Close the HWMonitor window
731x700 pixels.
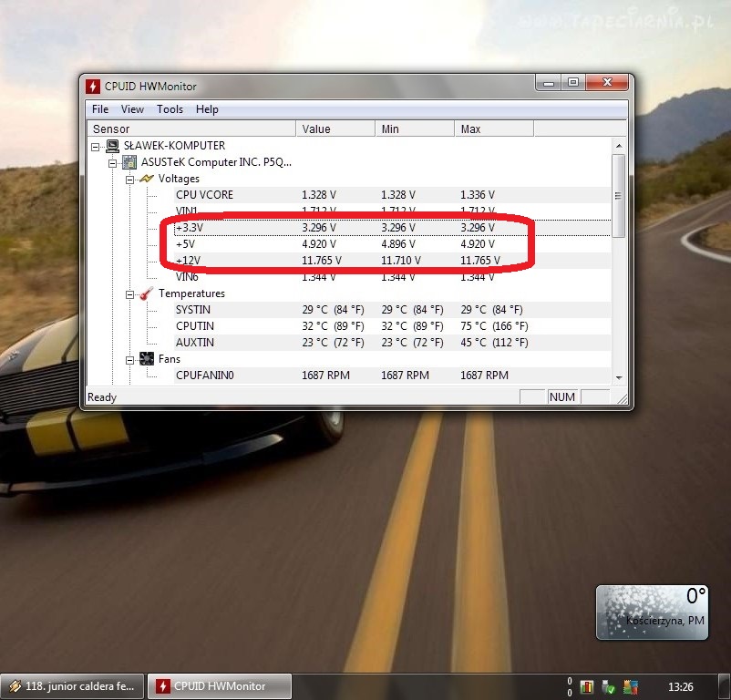click(607, 83)
